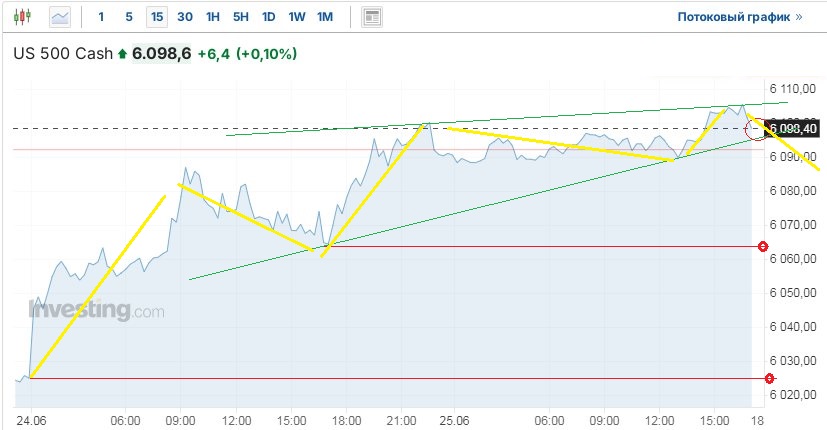Switch to the 1H timeframe

(x=213, y=17)
